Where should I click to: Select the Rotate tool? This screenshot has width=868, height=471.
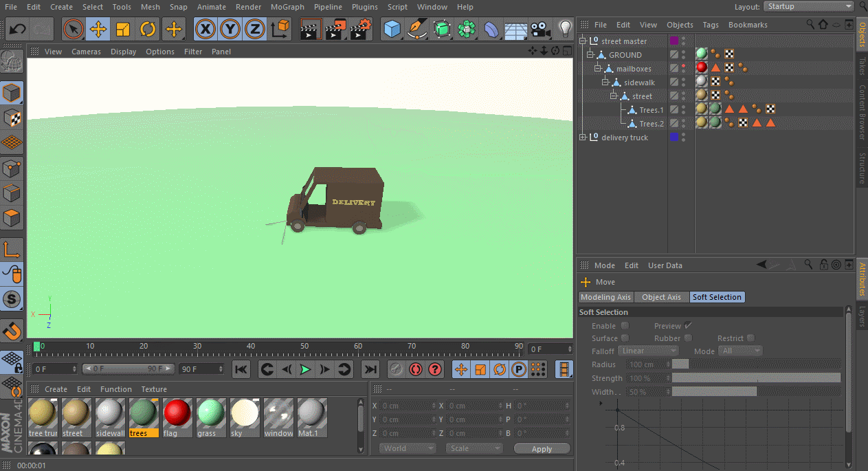(x=148, y=29)
